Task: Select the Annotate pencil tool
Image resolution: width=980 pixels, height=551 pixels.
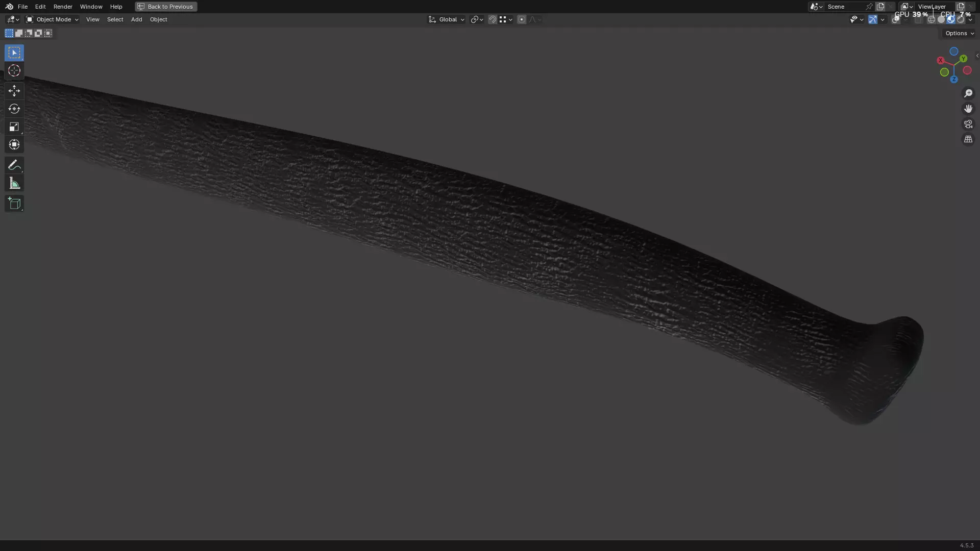Action: (x=14, y=165)
